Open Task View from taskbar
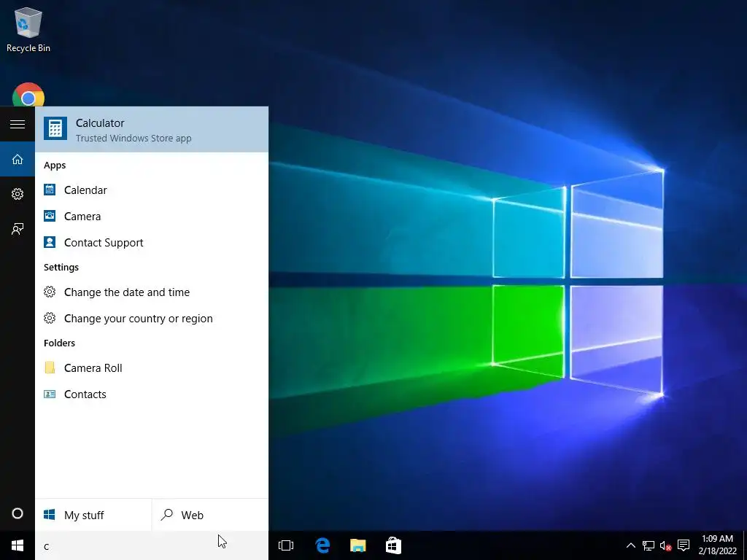 286,545
